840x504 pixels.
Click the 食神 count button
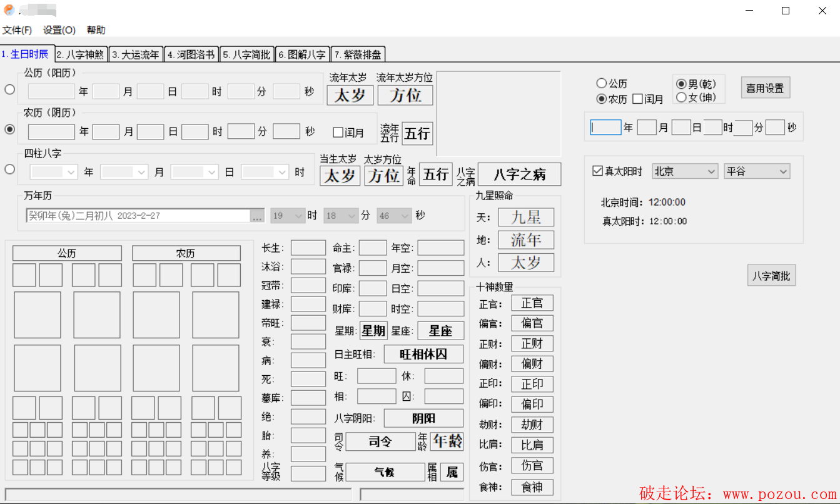coord(532,487)
